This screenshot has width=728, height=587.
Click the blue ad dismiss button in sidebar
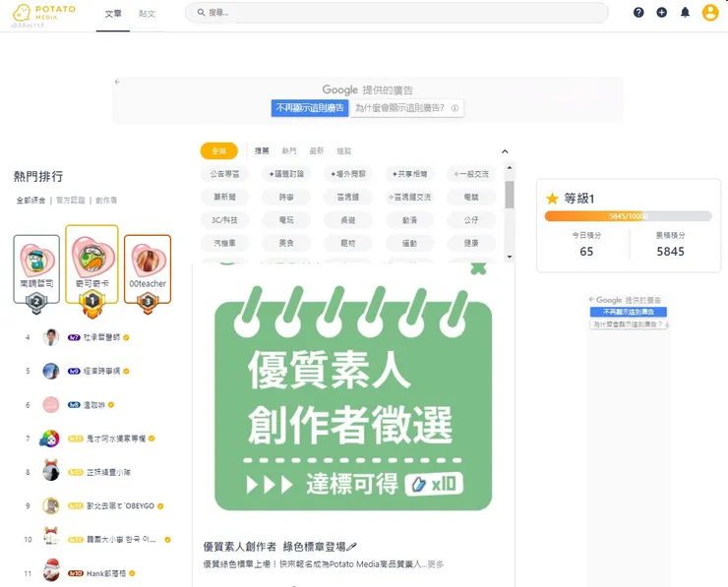[629, 312]
